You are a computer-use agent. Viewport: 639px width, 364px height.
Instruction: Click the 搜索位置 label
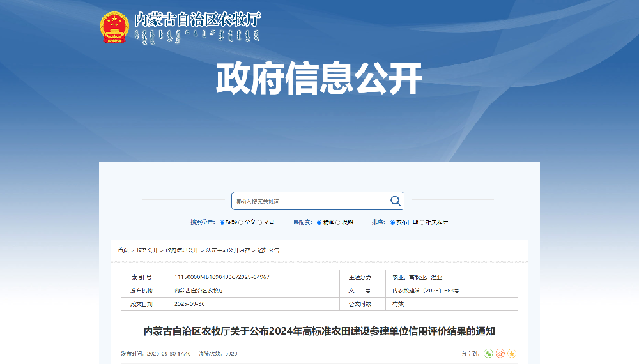(203, 222)
